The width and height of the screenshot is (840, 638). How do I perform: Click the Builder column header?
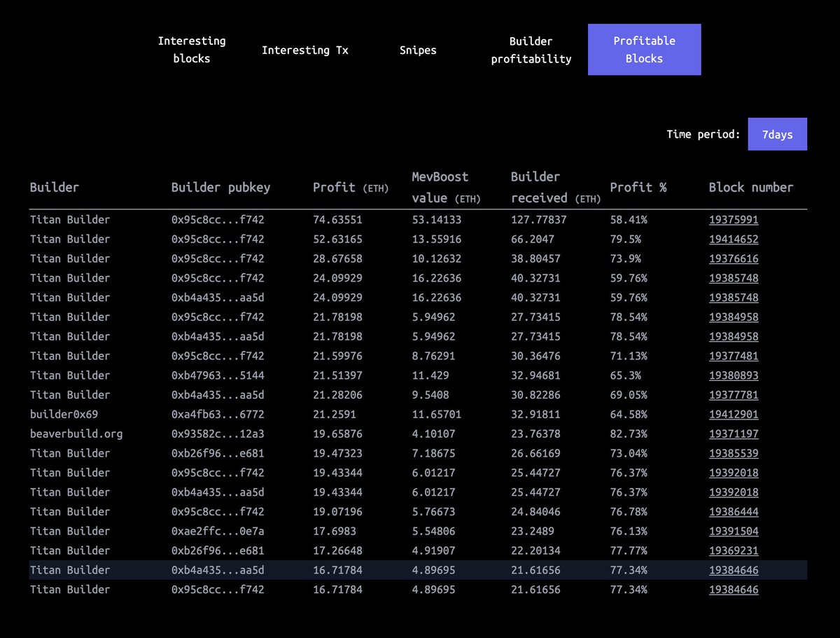[x=55, y=188]
